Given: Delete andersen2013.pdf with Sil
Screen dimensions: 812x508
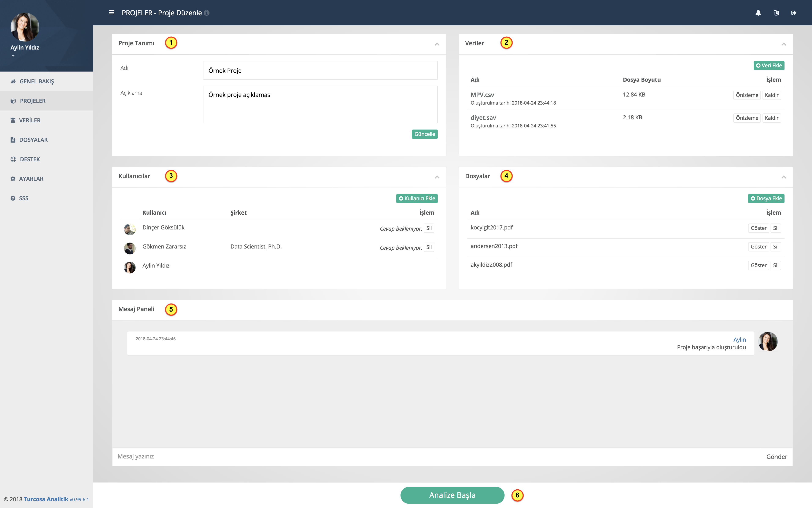Looking at the screenshot, I should [x=776, y=247].
